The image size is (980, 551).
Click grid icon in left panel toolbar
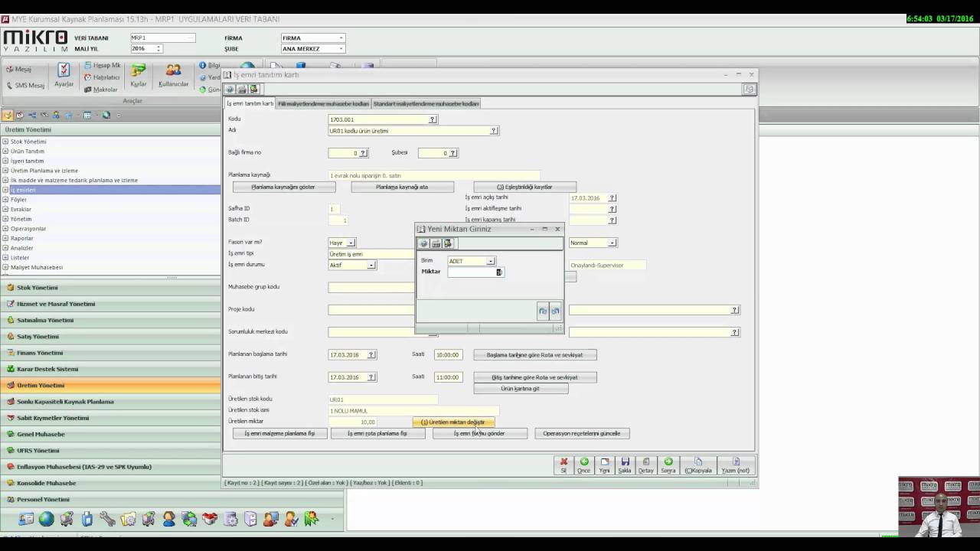coord(87,115)
